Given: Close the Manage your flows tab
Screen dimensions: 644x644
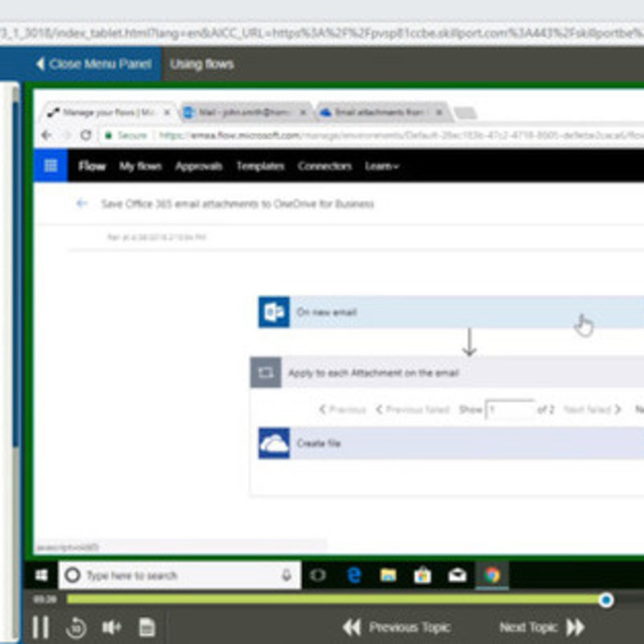Looking at the screenshot, I should [167, 112].
